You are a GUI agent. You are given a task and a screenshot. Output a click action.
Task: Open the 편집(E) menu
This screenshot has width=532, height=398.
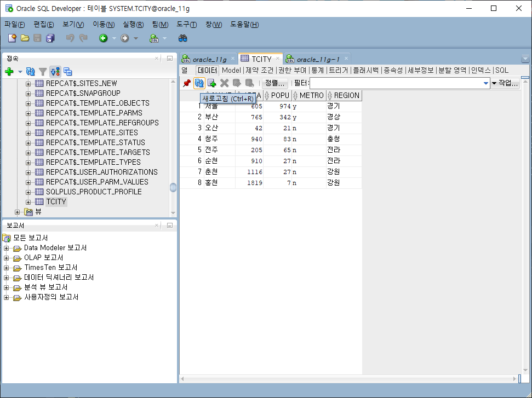(x=44, y=25)
